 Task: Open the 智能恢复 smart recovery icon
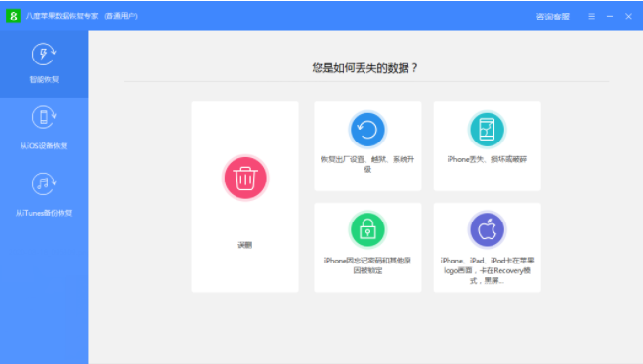click(x=44, y=55)
